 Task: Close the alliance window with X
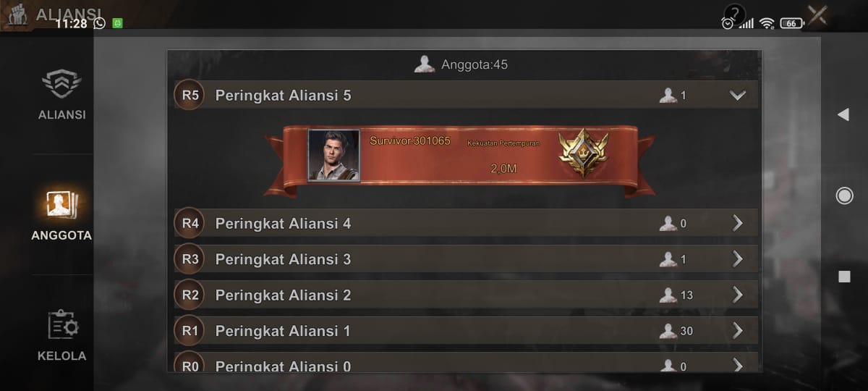pyautogui.click(x=817, y=15)
